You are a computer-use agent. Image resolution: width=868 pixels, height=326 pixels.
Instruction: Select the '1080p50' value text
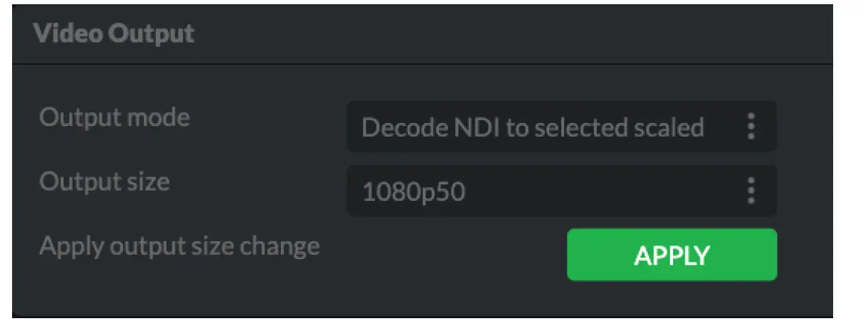pos(413,191)
